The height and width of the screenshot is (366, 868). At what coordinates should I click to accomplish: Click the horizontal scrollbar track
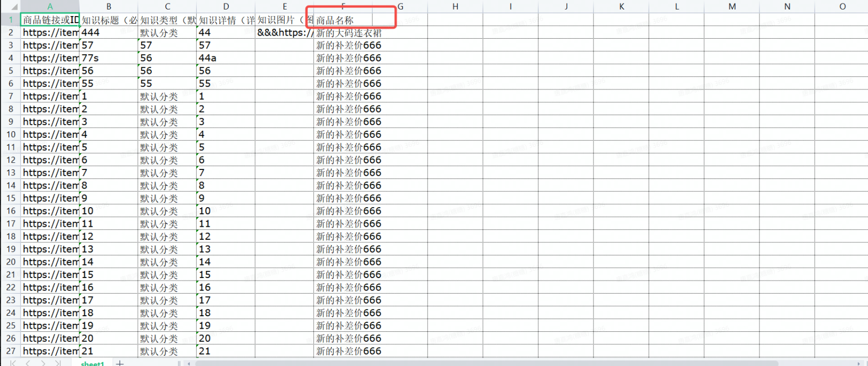[x=523, y=363]
